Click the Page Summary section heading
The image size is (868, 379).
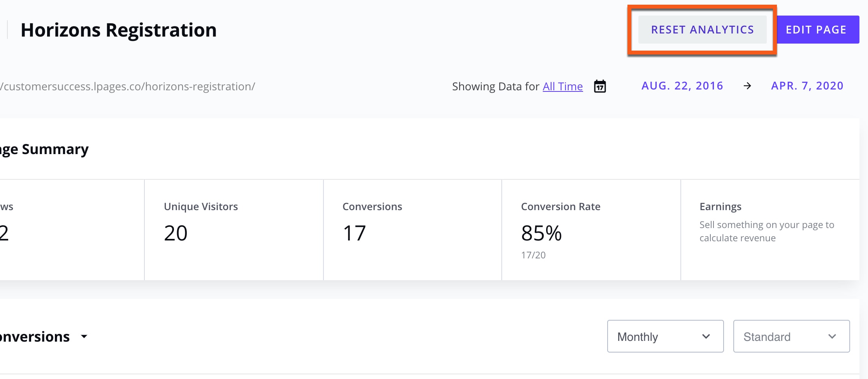coord(44,149)
